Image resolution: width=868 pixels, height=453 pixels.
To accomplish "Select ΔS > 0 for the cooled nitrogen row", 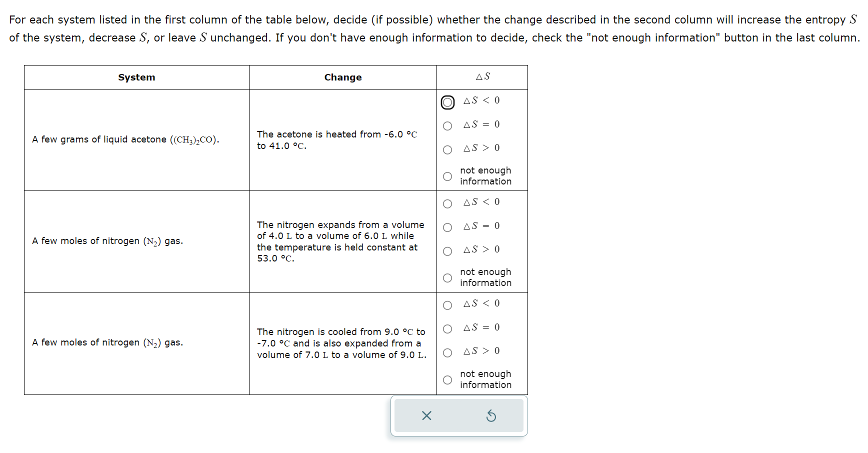I will coord(447,352).
